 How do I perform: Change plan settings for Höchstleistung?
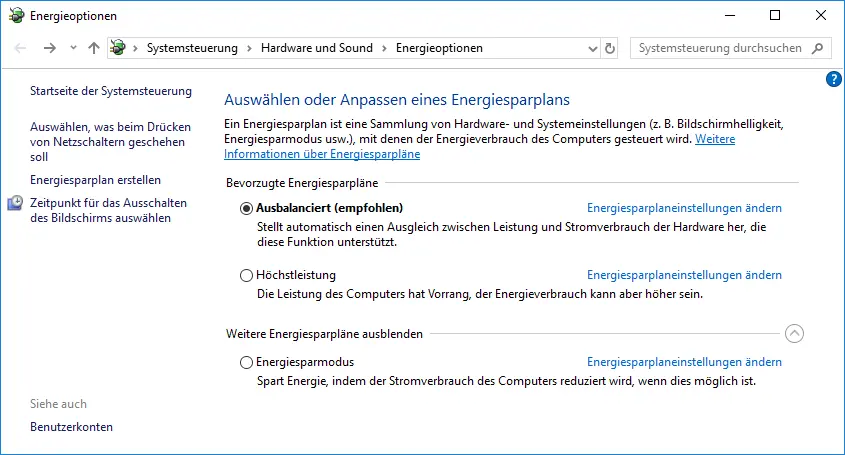[x=684, y=275]
